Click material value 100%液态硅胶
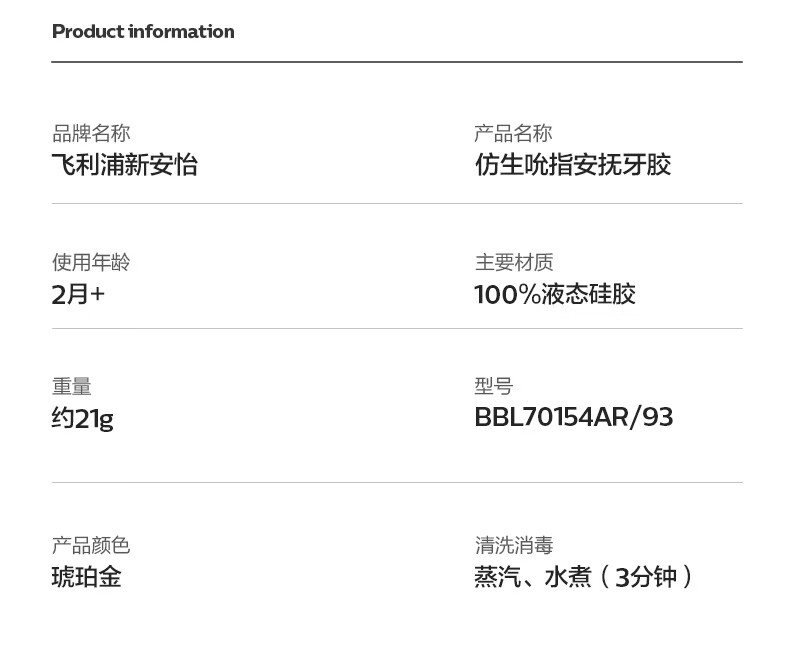790x668 pixels. (x=555, y=294)
